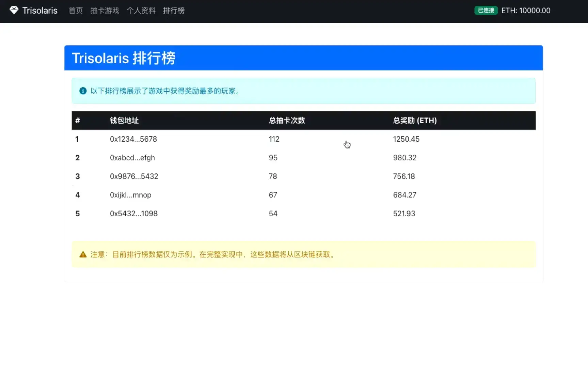Select wallet address 0x1234...5678 in the table
Screen dimensions: 588x377
133,139
